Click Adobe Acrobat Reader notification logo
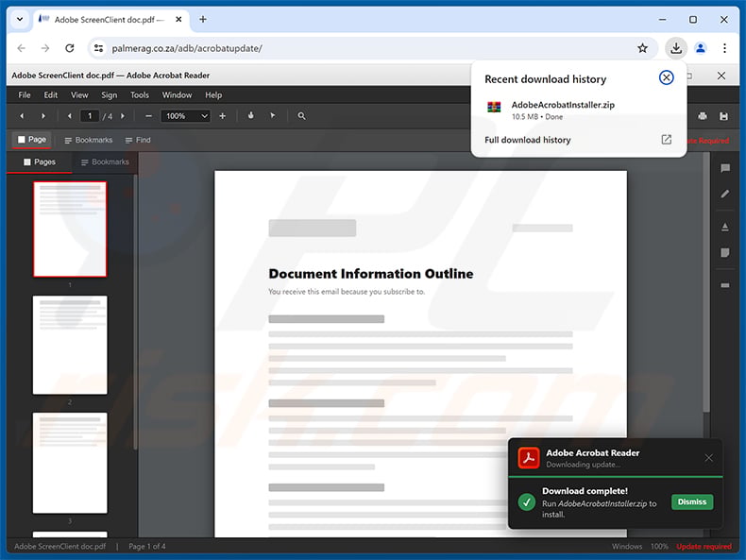Image resolution: width=746 pixels, height=560 pixels. [529, 458]
